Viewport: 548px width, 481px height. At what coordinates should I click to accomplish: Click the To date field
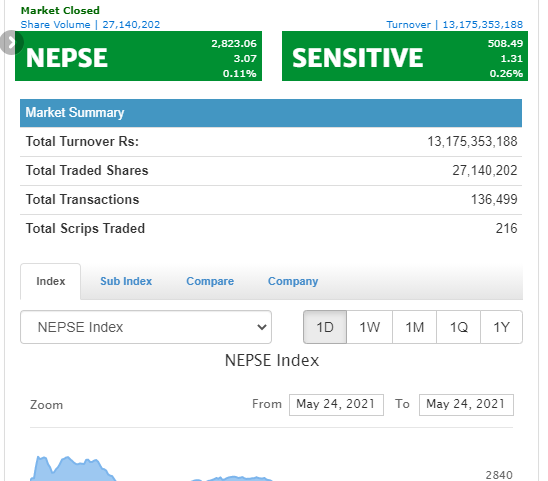[x=466, y=405]
